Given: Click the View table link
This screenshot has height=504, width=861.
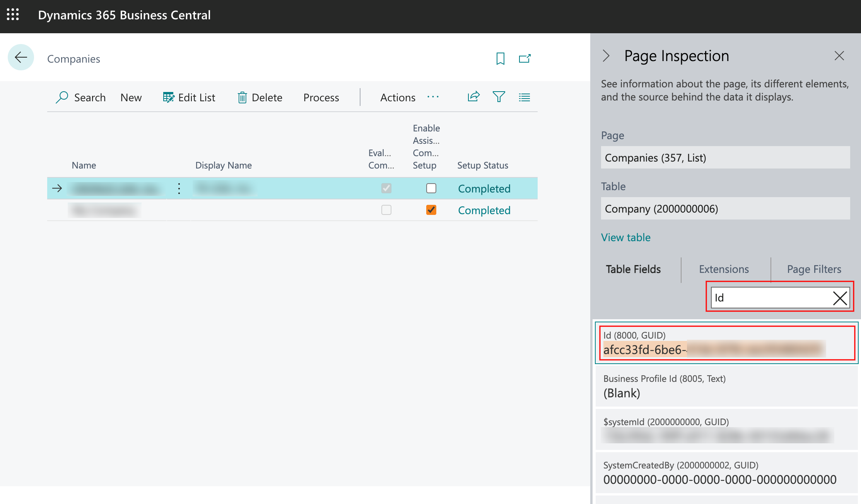Looking at the screenshot, I should [625, 237].
